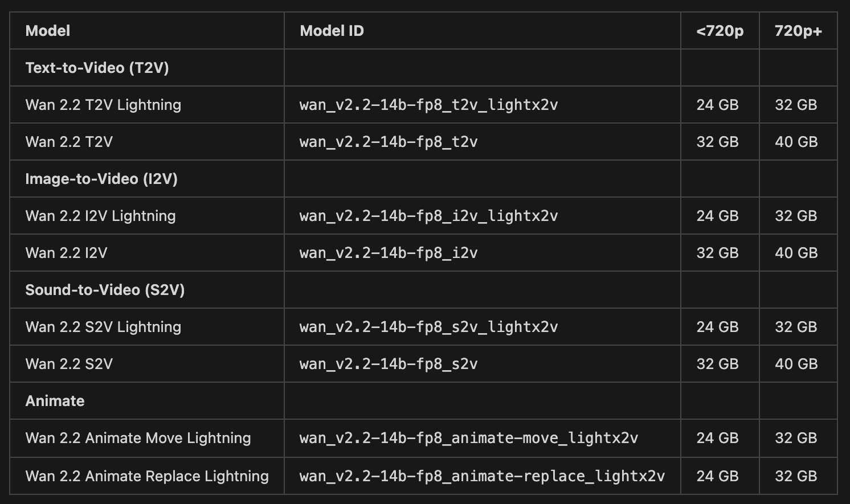The height and width of the screenshot is (504, 850).
Task: Click the 720p+ column header
Action: click(798, 31)
